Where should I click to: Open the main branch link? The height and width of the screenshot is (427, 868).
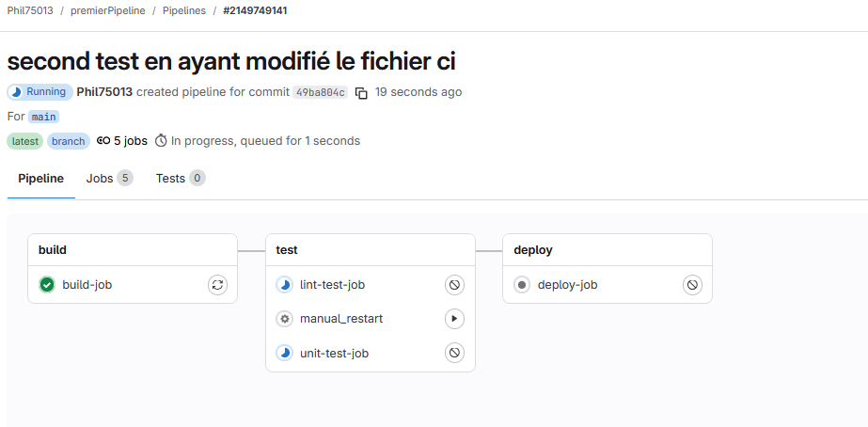pyautogui.click(x=44, y=117)
